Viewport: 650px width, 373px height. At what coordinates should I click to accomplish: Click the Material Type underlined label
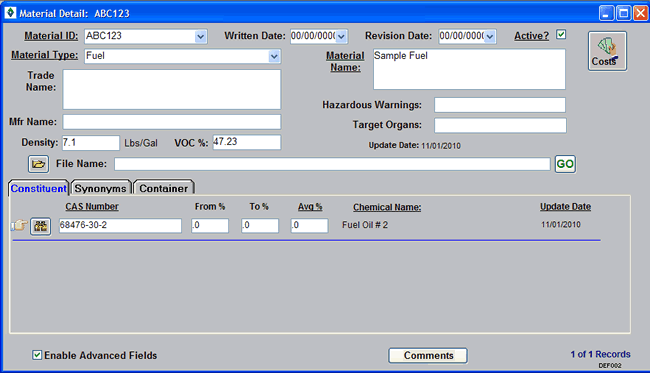coord(44,55)
